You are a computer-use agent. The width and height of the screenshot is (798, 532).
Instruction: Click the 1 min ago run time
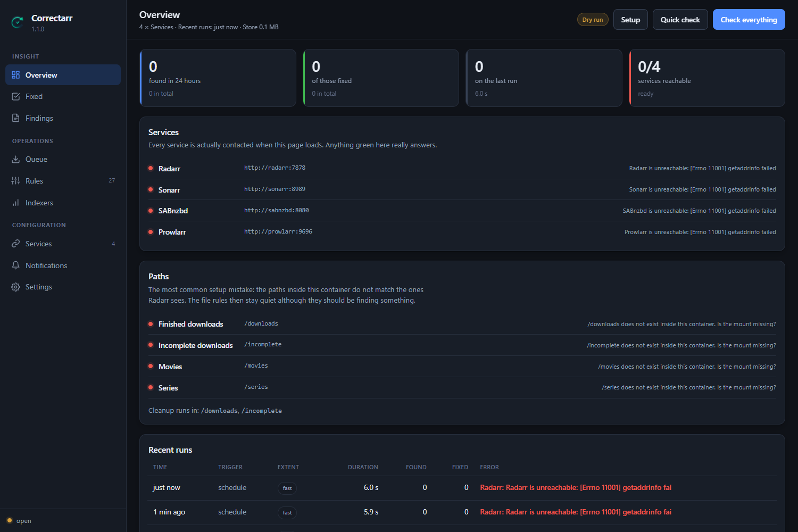coord(169,512)
